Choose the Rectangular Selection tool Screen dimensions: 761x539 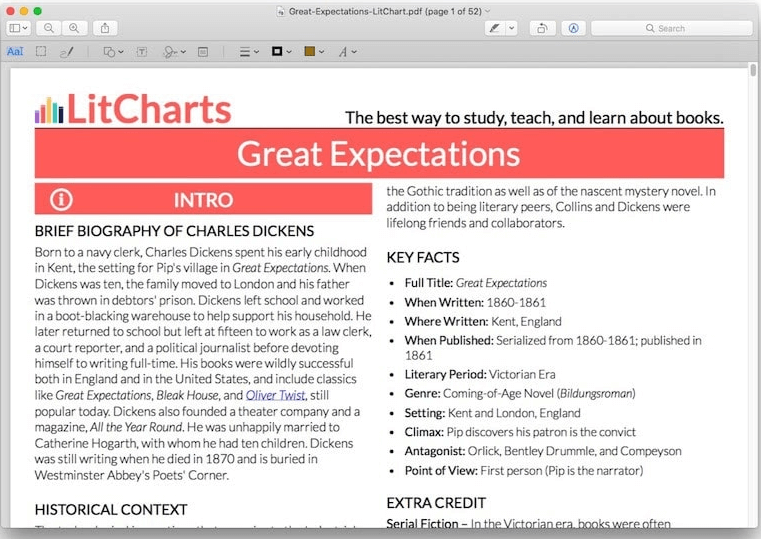point(41,51)
